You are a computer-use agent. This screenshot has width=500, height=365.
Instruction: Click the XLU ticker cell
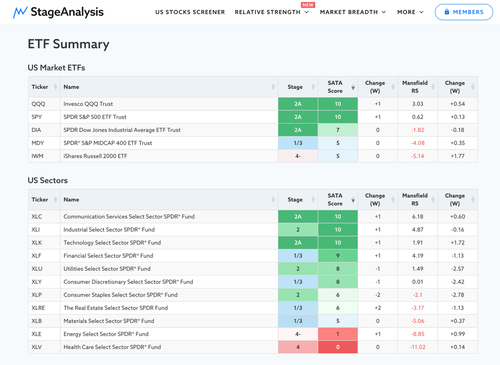tap(44, 269)
